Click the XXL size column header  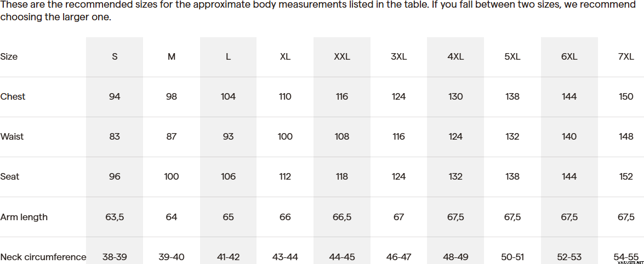coord(341,56)
